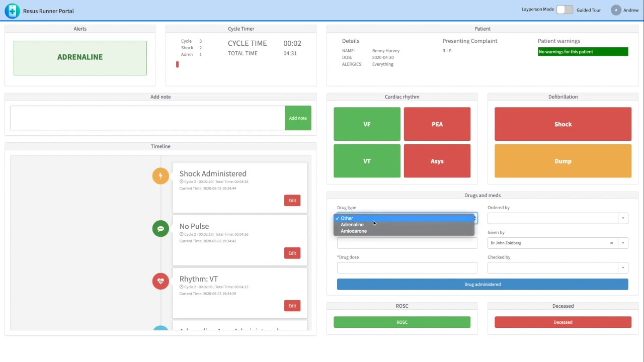Click the Drug administered button
The height and width of the screenshot is (362, 644).
482,285
